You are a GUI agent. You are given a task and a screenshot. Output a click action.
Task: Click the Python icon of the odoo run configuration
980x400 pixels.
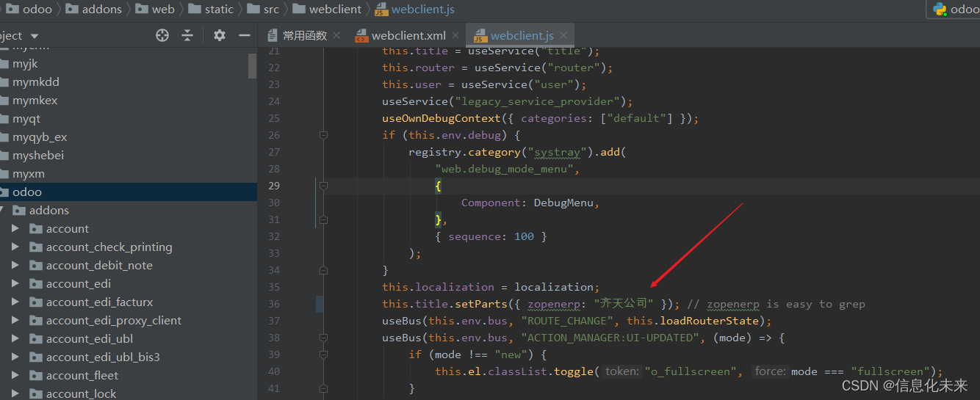coord(940,9)
